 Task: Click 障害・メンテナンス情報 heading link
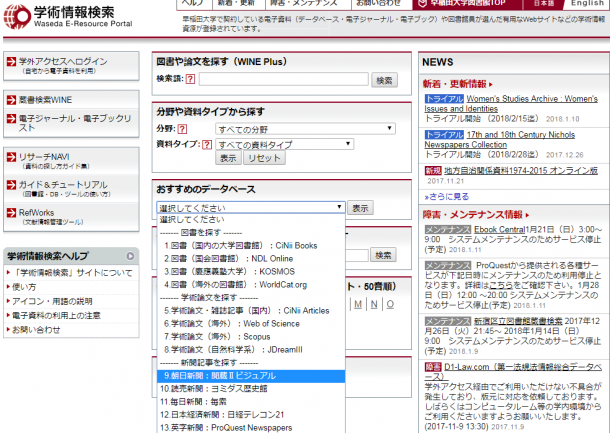tap(476, 214)
